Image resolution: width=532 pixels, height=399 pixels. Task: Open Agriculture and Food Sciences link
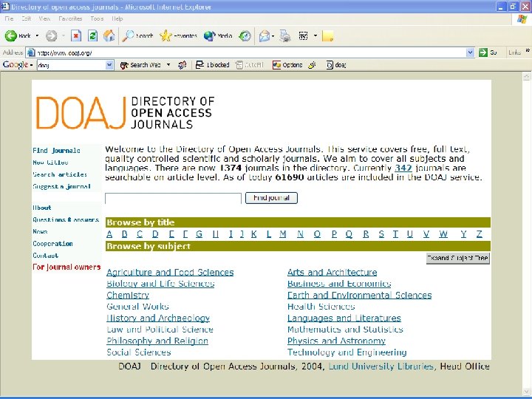tap(170, 272)
